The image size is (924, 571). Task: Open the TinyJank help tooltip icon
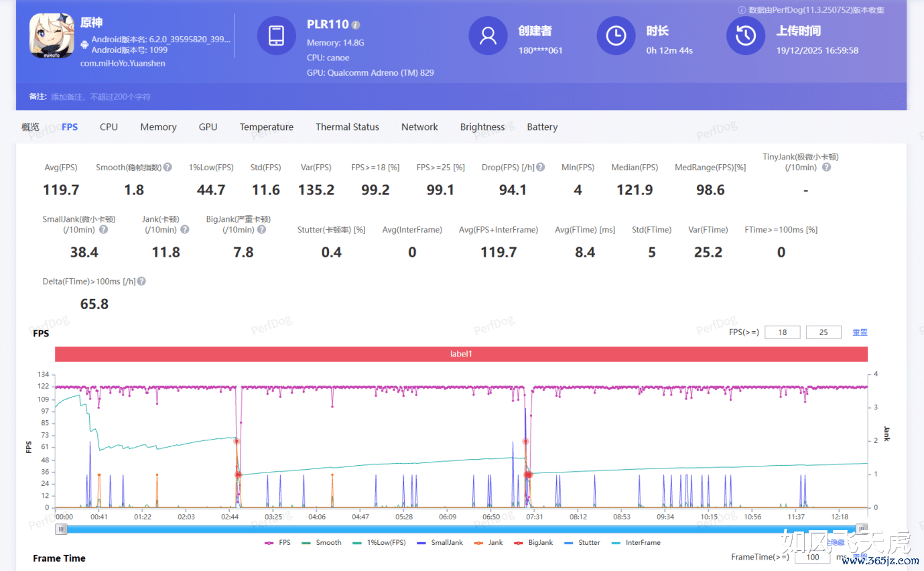pyautogui.click(x=826, y=167)
